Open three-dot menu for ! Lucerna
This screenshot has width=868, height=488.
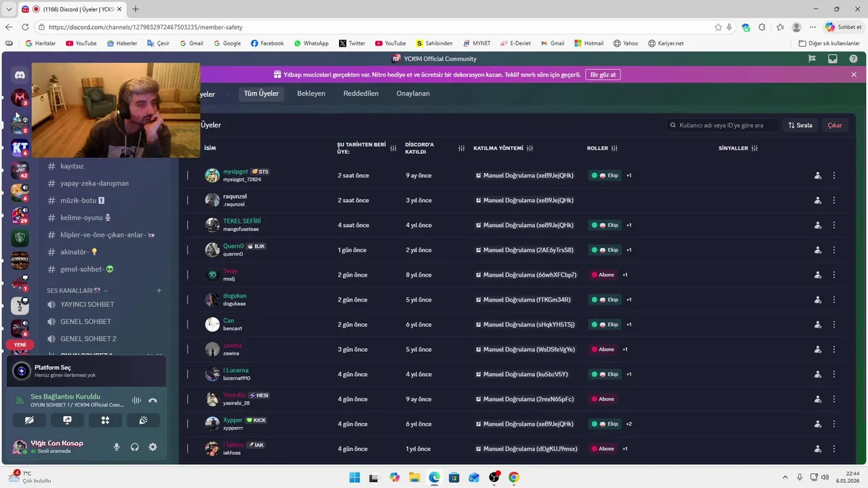tap(834, 374)
